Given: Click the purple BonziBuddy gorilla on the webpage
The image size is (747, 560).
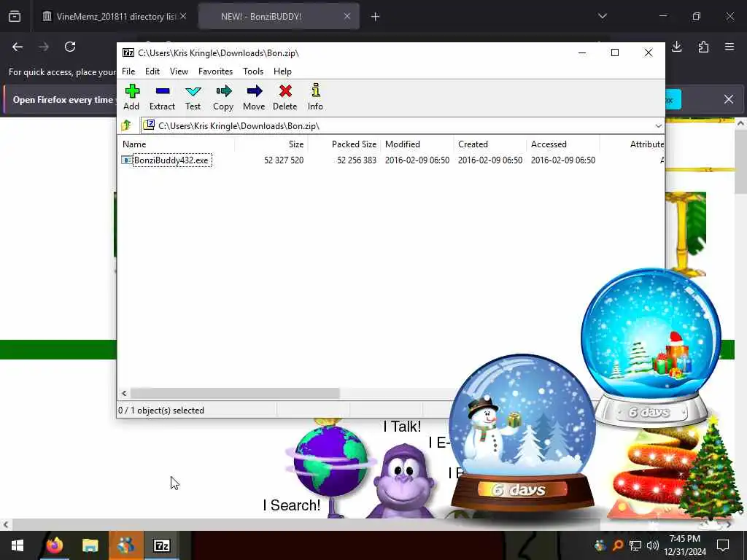Looking at the screenshot, I should click(403, 482).
